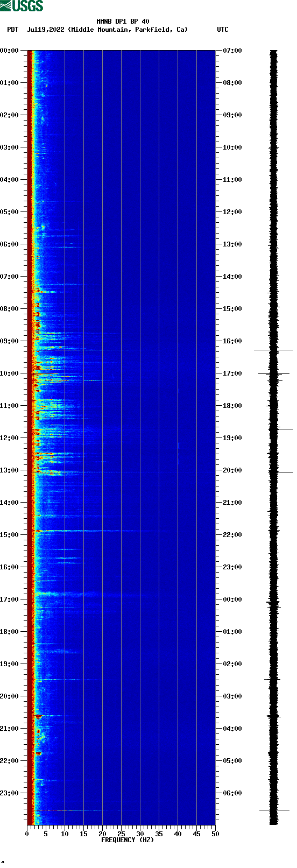
Task: Click the 00:00 label on the PDT axis
Action: click(x=9, y=51)
